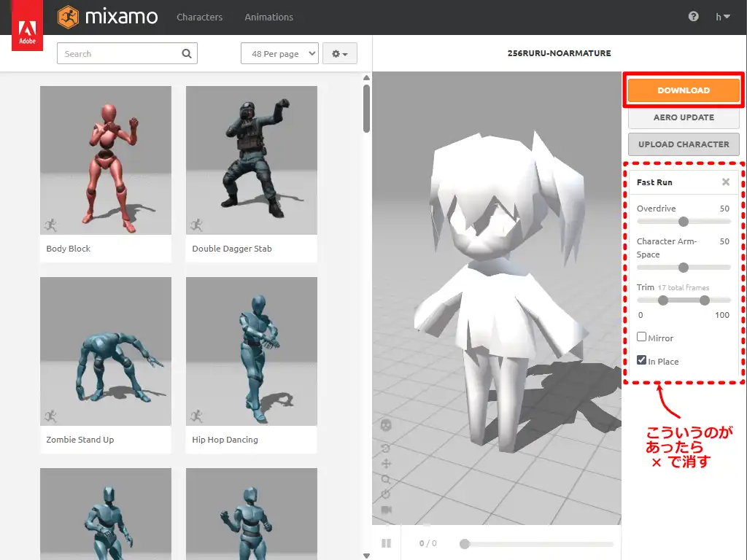This screenshot has height=560, width=747.
Task: Click the video camera icon in viewport
Action: coord(386,510)
